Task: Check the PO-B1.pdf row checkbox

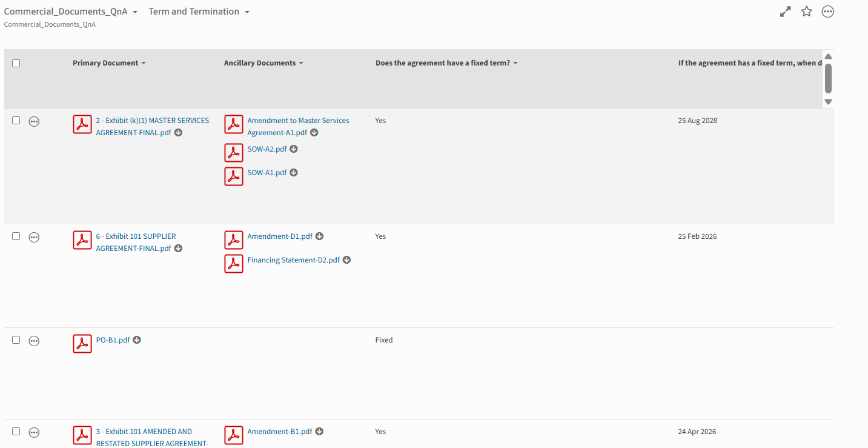Action: pos(16,340)
